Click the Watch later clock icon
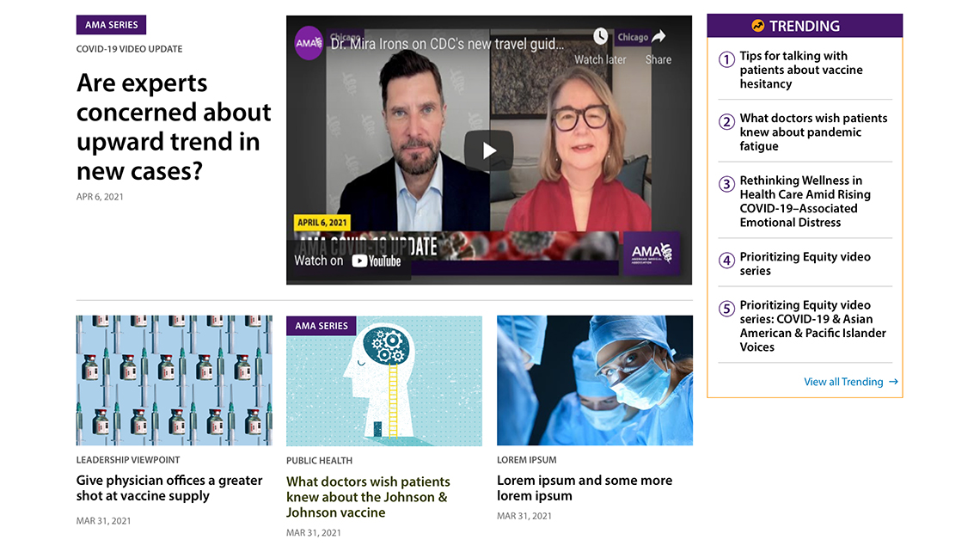 (600, 36)
